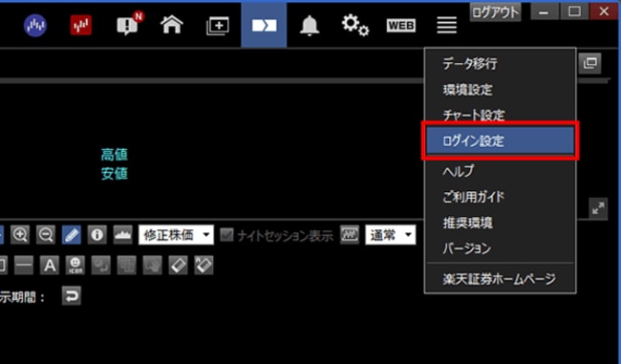Viewport: 621px width, 364px height.
Task: Select the smiley ICON stamp tool
Action: 75,265
